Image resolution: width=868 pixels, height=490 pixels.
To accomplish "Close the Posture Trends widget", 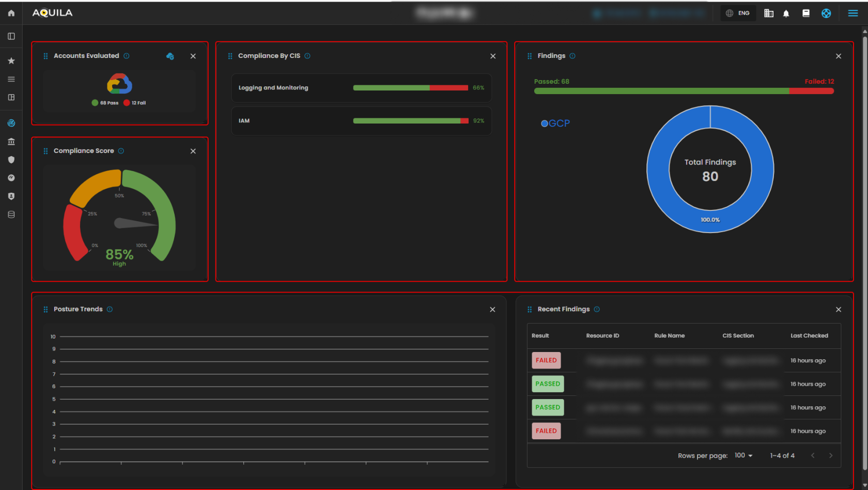I will point(492,310).
